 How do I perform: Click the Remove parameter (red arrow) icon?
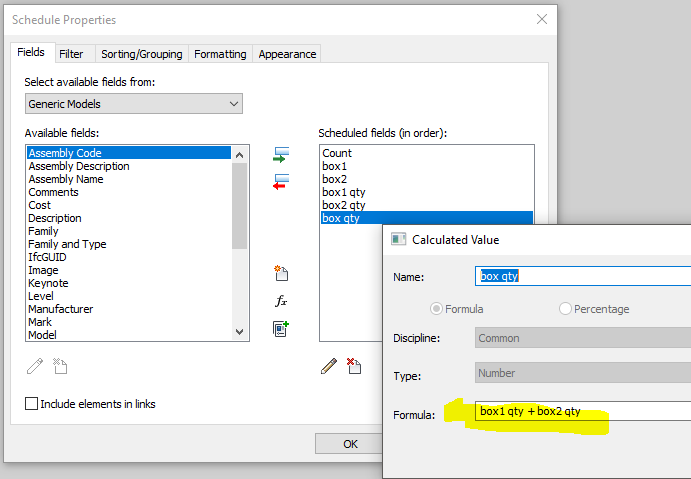[x=281, y=182]
